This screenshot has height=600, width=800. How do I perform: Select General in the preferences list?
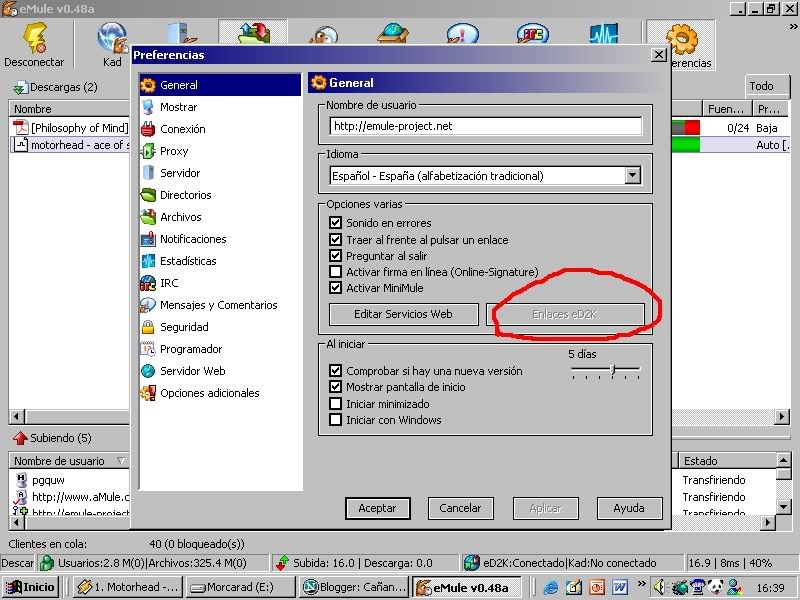[x=220, y=85]
